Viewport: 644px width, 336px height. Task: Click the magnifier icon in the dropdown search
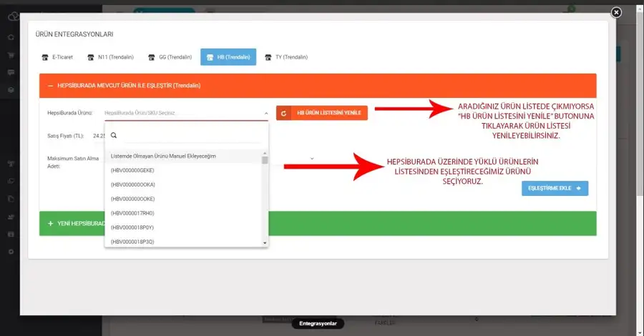click(x=114, y=135)
